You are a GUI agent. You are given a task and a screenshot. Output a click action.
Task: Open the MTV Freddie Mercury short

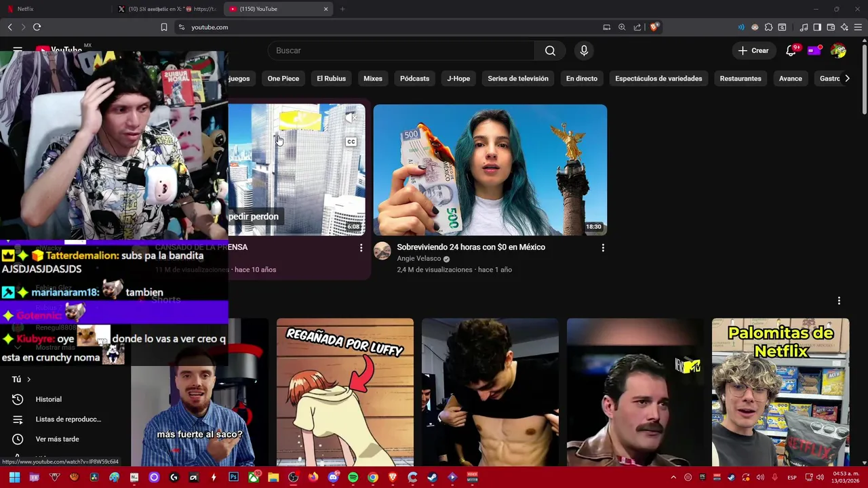pos(635,392)
